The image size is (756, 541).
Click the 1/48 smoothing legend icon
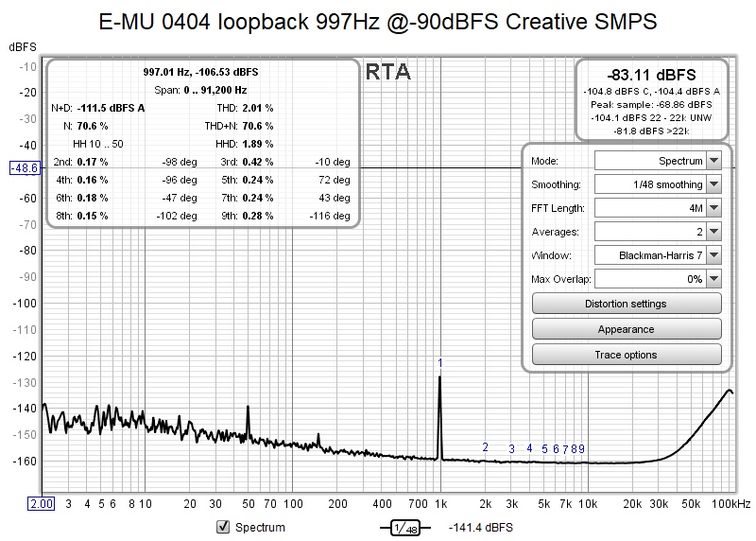pyautogui.click(x=405, y=528)
